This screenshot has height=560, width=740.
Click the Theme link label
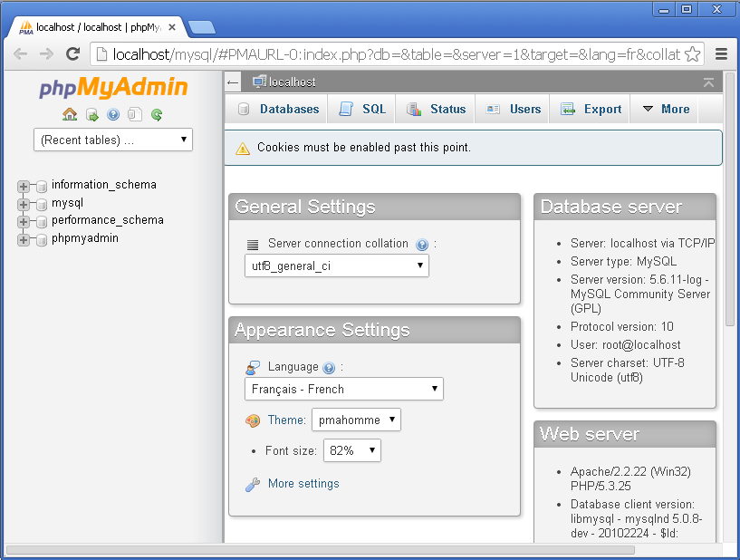point(286,420)
